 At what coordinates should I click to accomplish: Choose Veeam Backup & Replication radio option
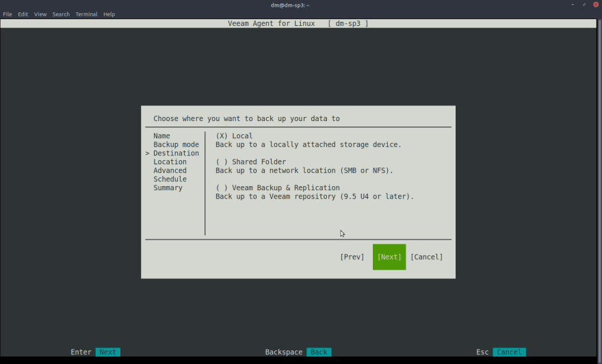pyautogui.click(x=278, y=187)
